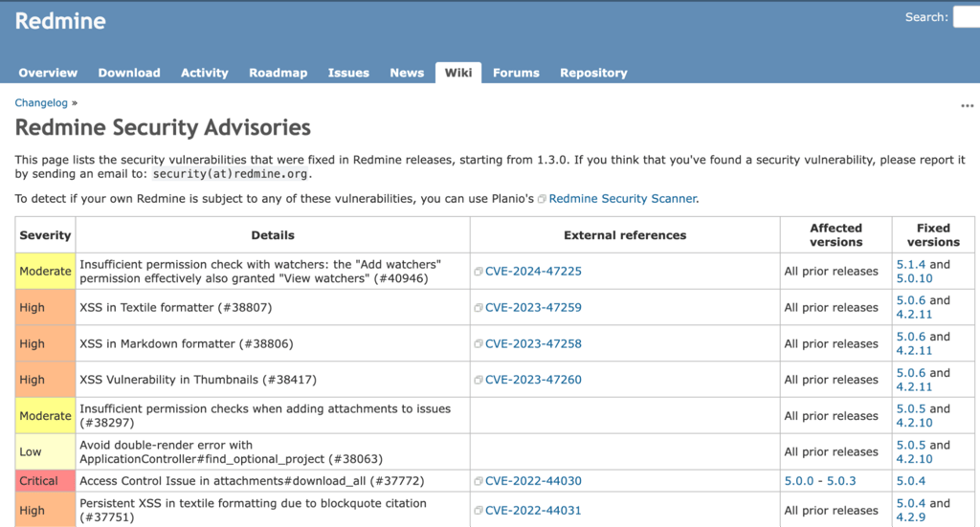Open CVE-2022-44031 reference
980x527 pixels.
tap(533, 510)
